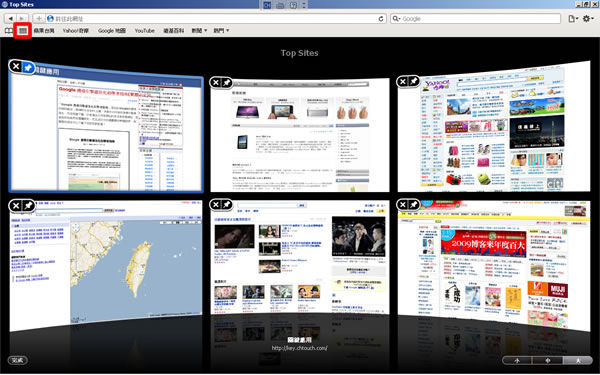Open the Top Sites grid icon
600x375 pixels.
tap(23, 31)
